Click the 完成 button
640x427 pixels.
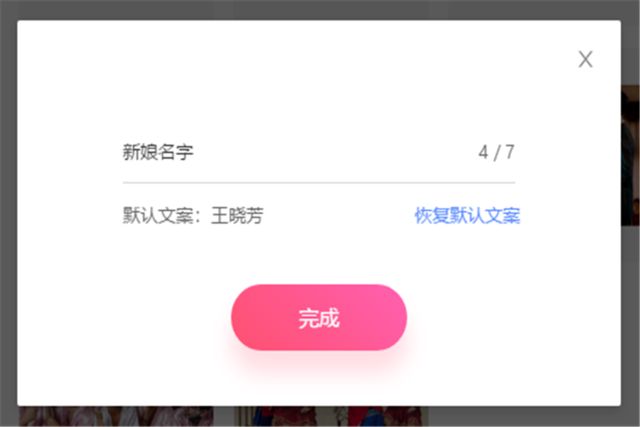coord(319,317)
